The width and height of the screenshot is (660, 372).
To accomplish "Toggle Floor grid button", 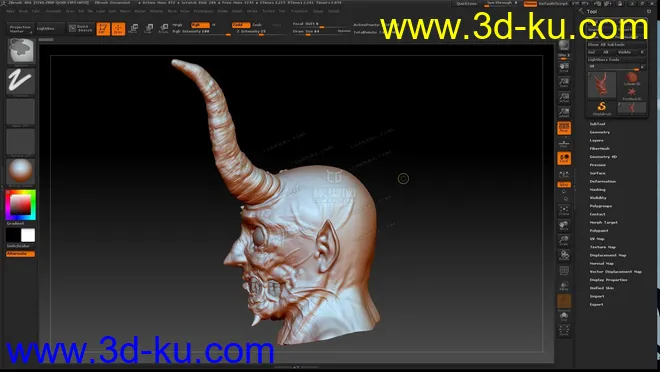I will (x=564, y=143).
